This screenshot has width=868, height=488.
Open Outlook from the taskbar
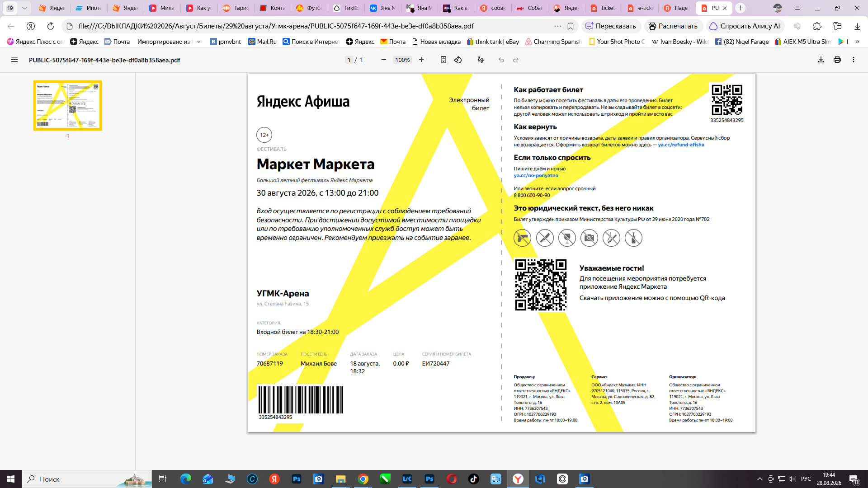click(208, 479)
